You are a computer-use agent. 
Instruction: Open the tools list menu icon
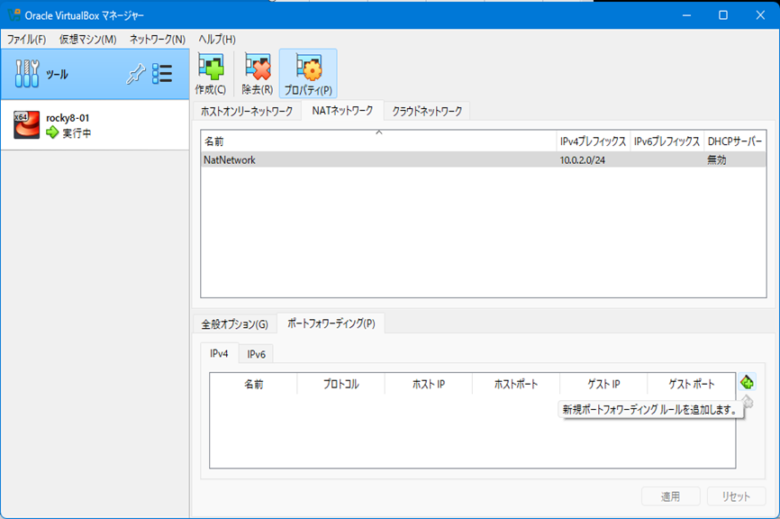pos(163,74)
